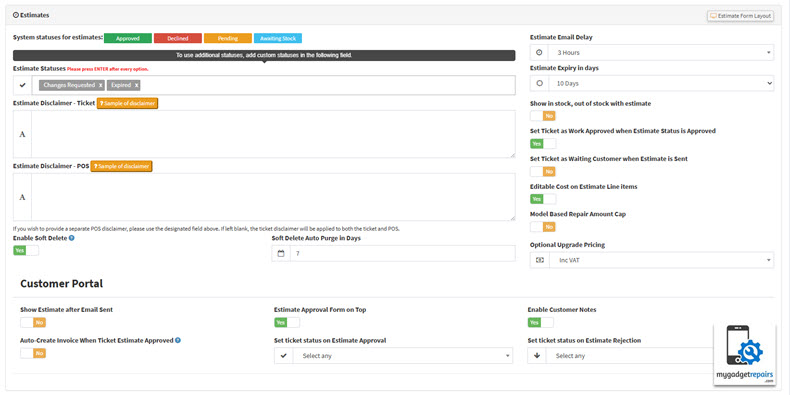Toggle Show in stock, out of stock switch
This screenshot has height=395, width=790.
(543, 116)
